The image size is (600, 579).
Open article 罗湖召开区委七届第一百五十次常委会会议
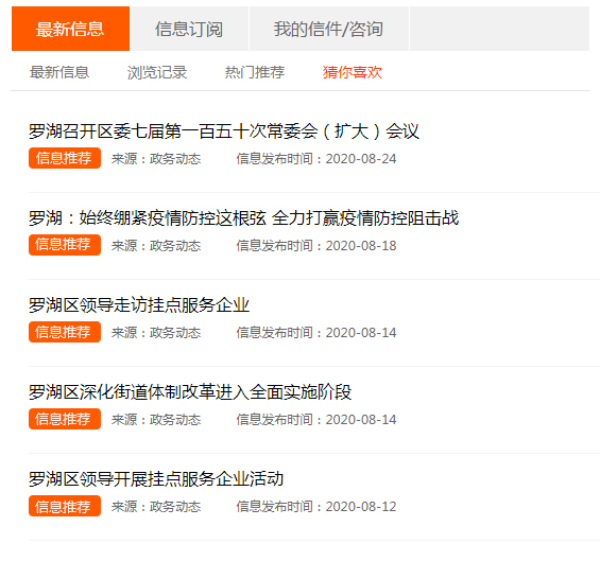click(x=224, y=131)
